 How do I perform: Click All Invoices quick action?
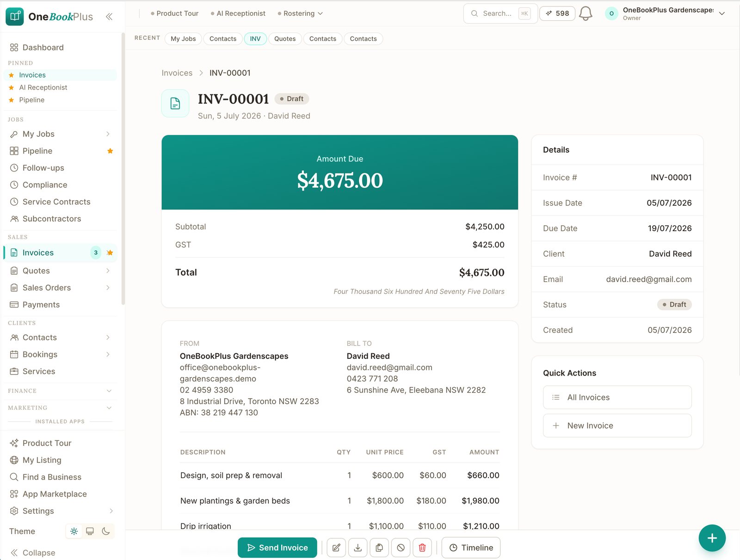click(x=617, y=397)
